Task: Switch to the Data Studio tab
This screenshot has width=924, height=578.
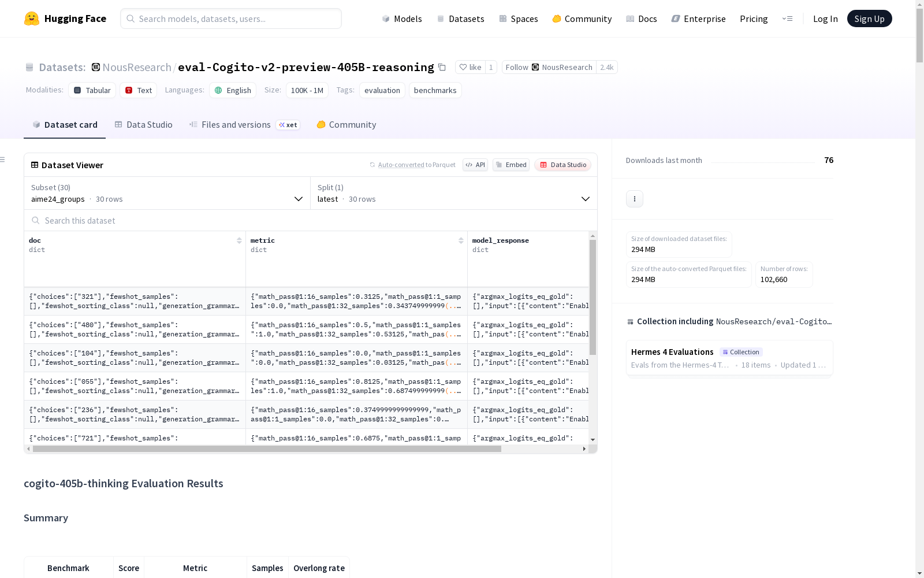Action: [143, 125]
